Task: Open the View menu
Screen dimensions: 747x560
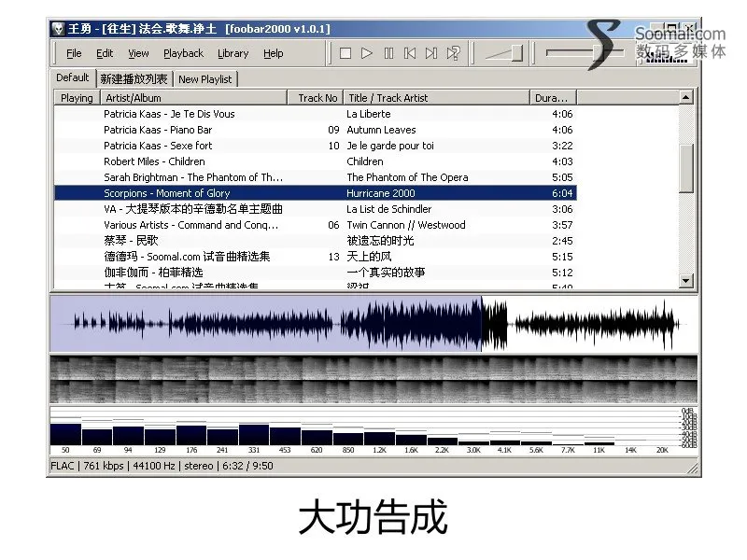Action: pos(138,53)
